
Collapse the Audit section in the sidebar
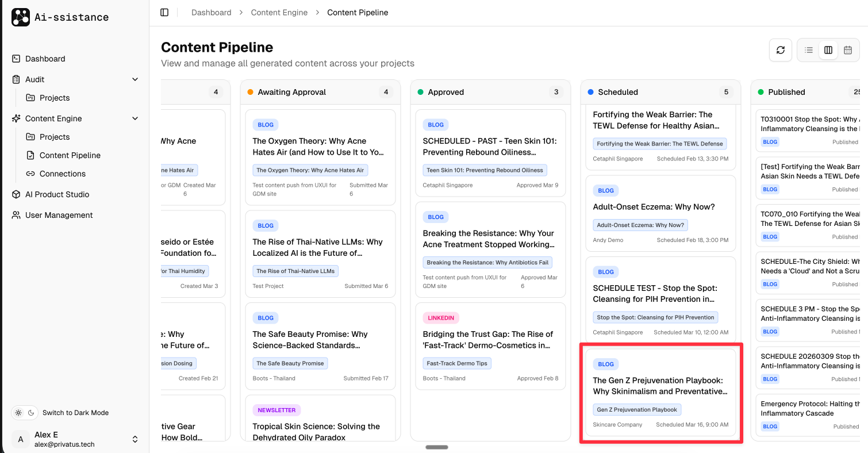[135, 79]
